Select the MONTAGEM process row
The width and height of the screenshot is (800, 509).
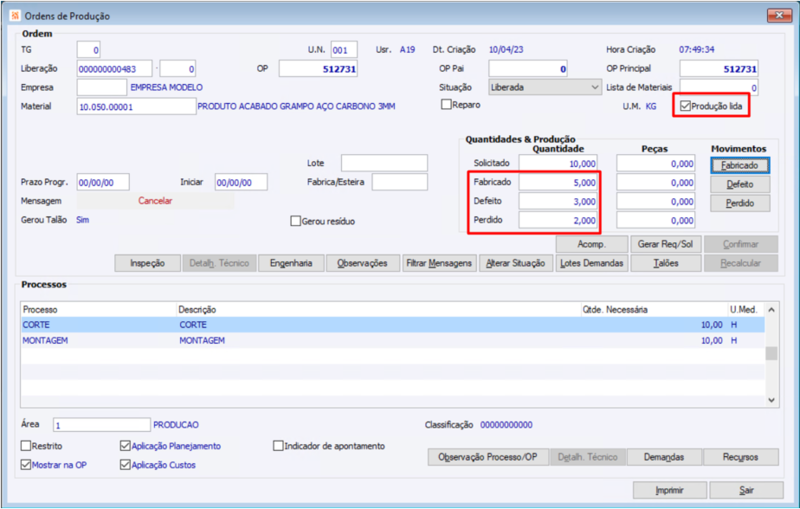392,340
